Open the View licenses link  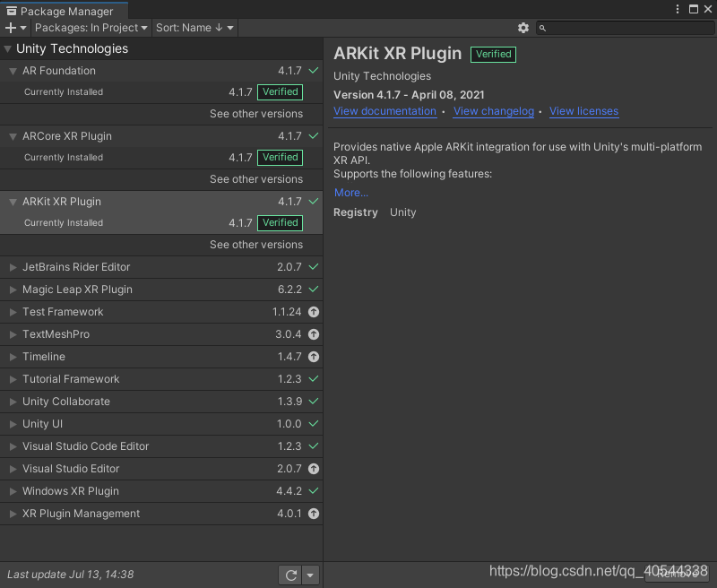583,111
